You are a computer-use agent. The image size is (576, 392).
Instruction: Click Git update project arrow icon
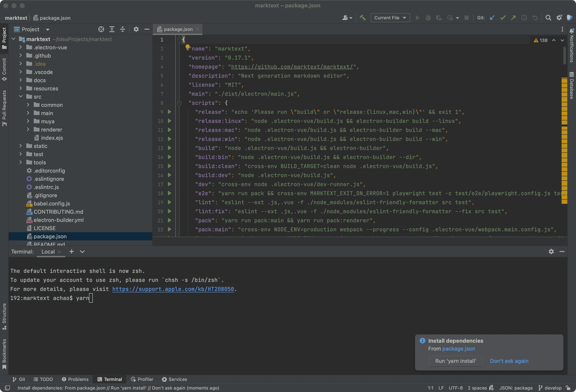pos(492,18)
